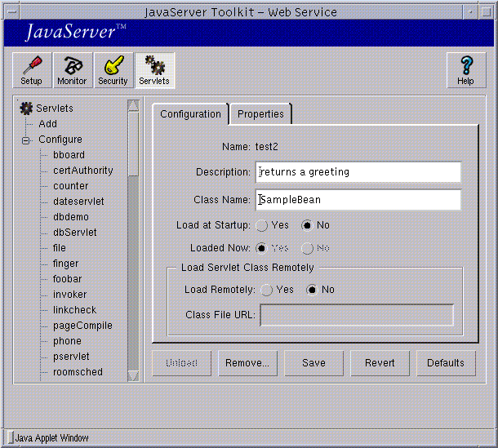498x448 pixels.
Task: Select Loaded Now Yes radio
Action: coord(262,248)
